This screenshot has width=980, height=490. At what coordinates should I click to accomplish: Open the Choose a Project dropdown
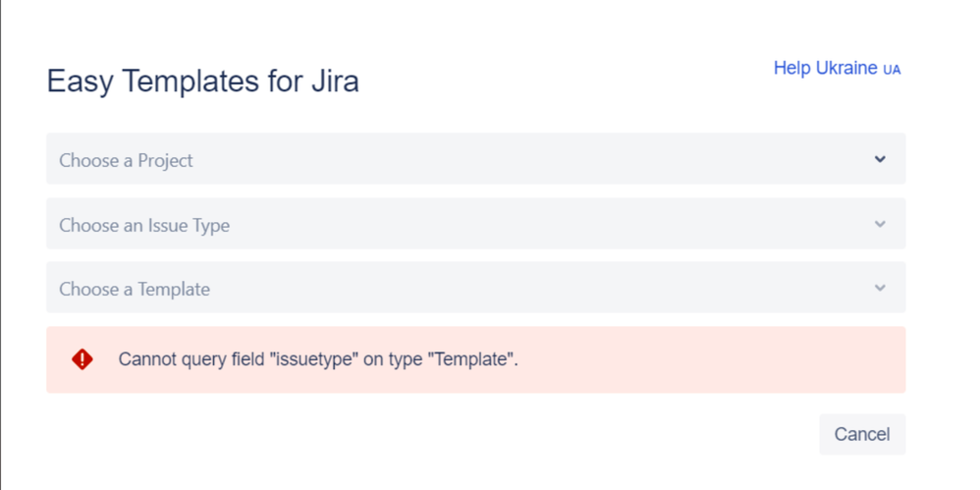pos(475,159)
